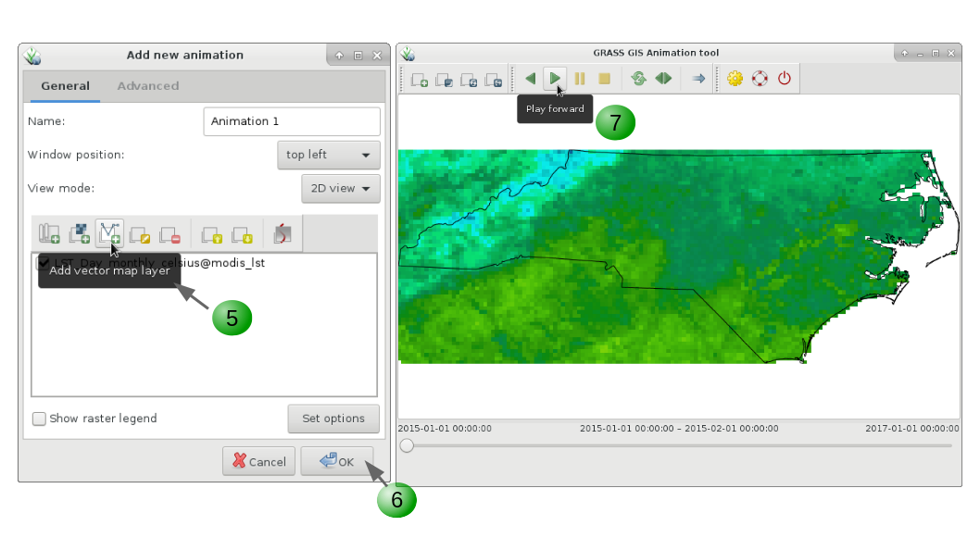Open Animation tool settings gear
Image resolution: width=980 pixels, height=551 pixels.
(735, 79)
